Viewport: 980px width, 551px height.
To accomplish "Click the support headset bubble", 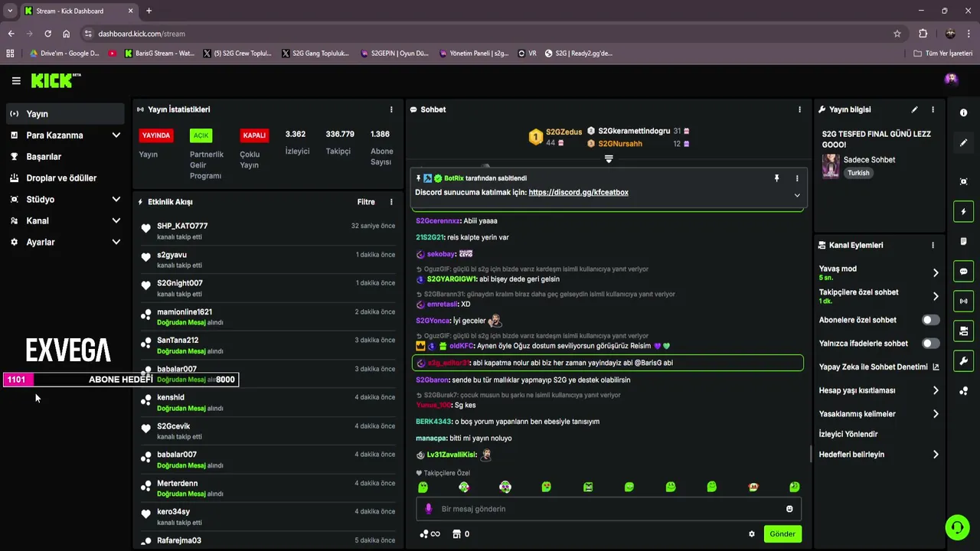I will (x=957, y=527).
